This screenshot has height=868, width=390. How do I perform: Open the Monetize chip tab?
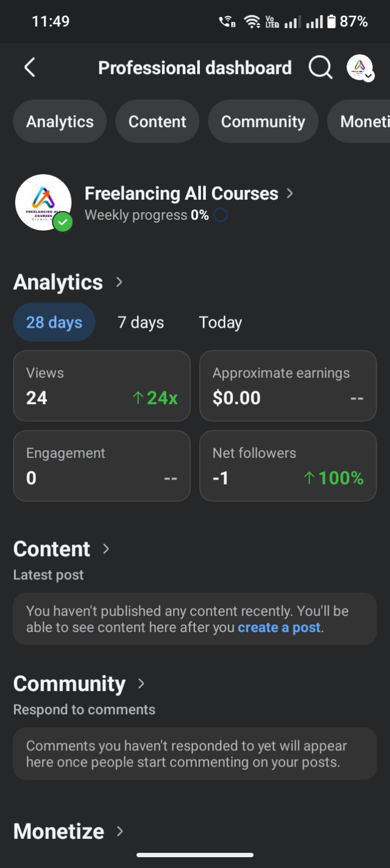[358, 122]
